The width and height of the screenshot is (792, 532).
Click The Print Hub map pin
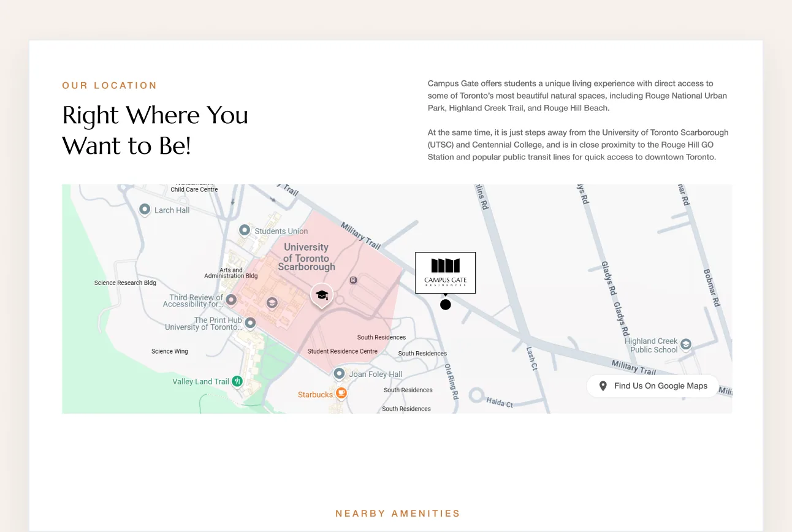[250, 322]
